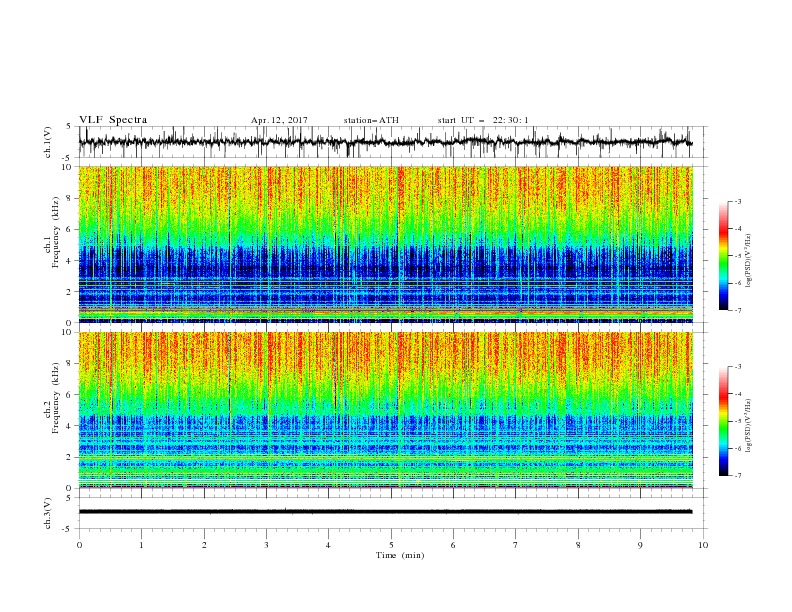This screenshot has height=612, width=792.
Task: Click the "-3" label on ch.1 color bar
Action: tap(737, 201)
